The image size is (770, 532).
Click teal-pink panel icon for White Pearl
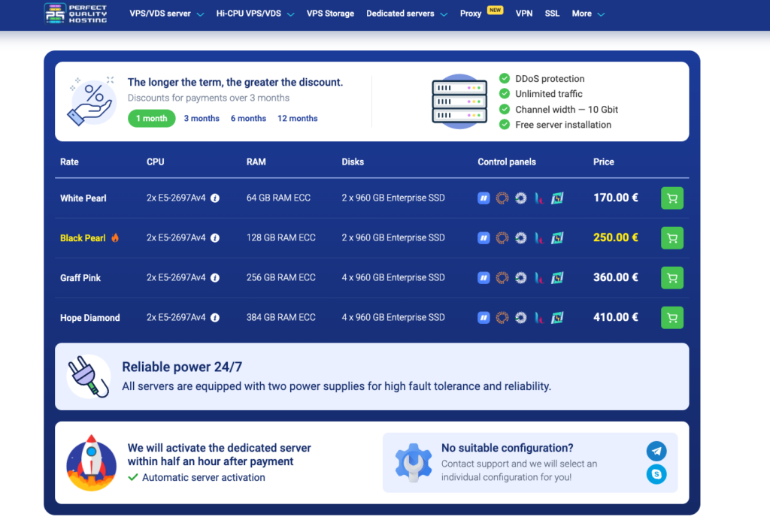tap(539, 198)
